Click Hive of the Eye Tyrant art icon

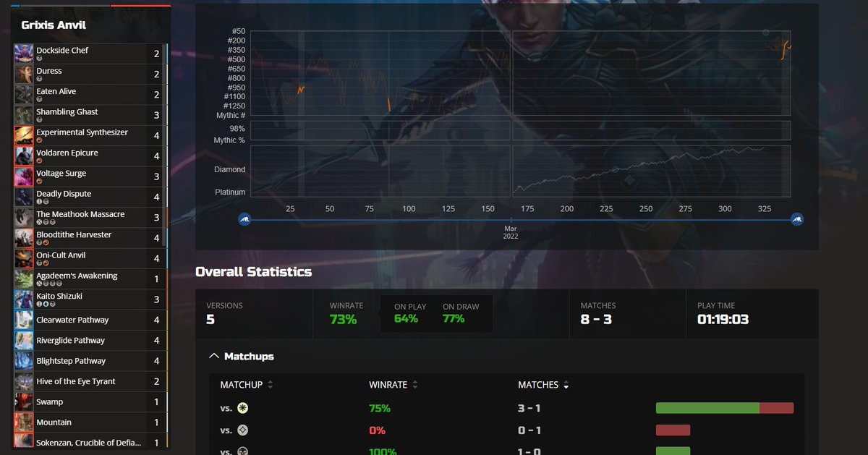point(24,381)
